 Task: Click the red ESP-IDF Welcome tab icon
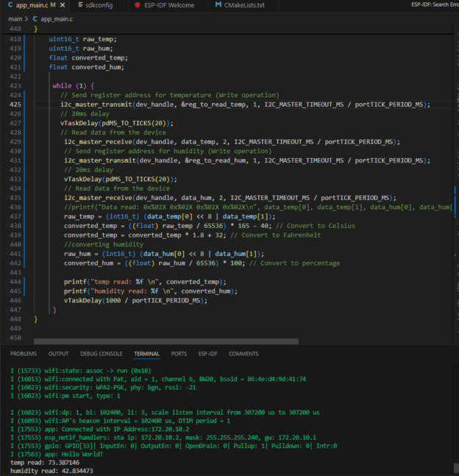point(138,5)
